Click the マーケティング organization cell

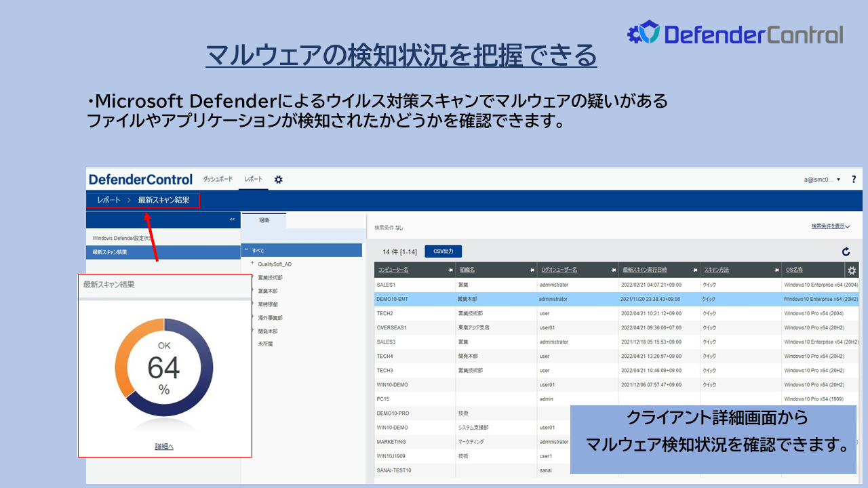click(471, 442)
